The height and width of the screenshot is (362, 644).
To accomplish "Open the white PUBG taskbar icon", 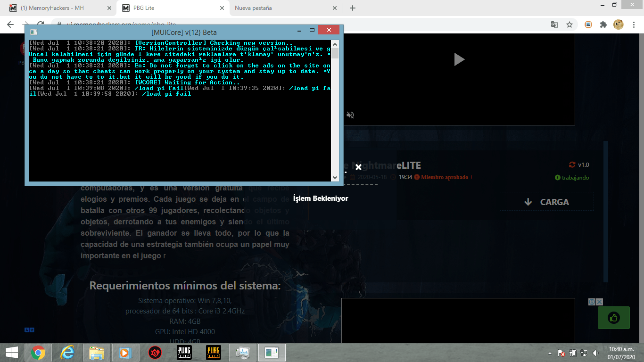I will point(184,353).
